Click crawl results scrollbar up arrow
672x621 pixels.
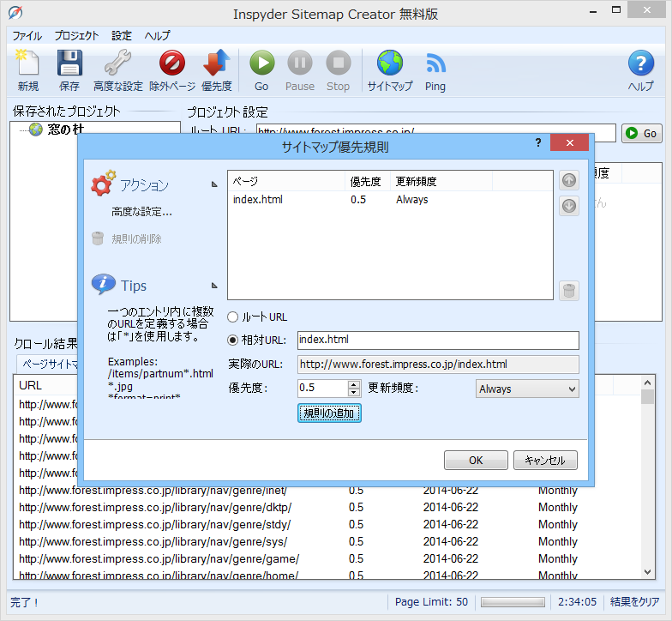648,383
